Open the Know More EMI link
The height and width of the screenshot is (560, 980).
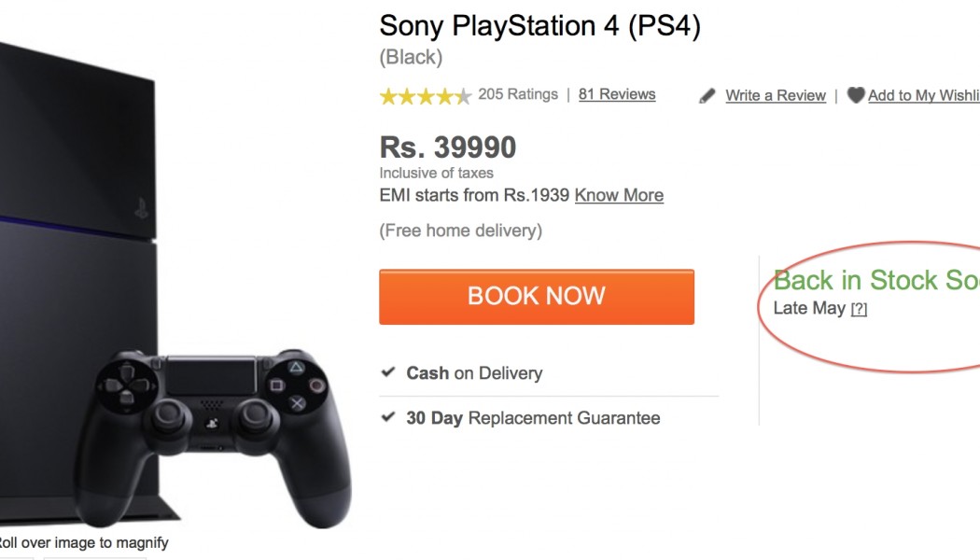pyautogui.click(x=619, y=195)
